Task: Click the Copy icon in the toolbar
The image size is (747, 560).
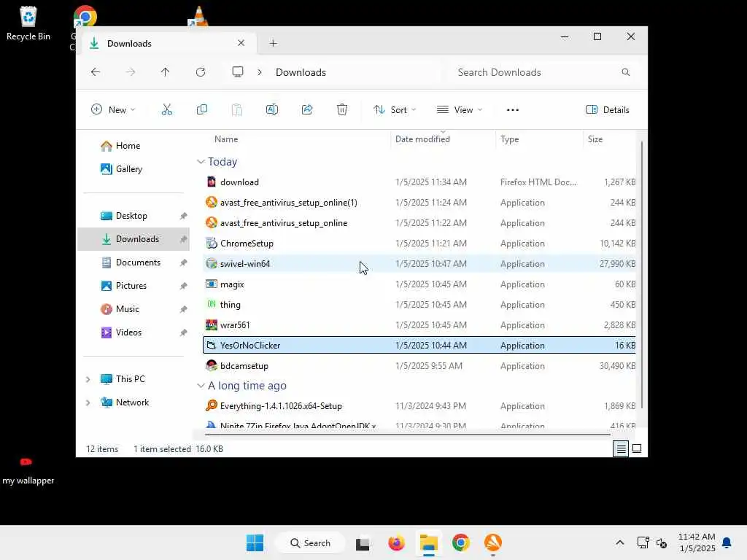Action: point(202,109)
